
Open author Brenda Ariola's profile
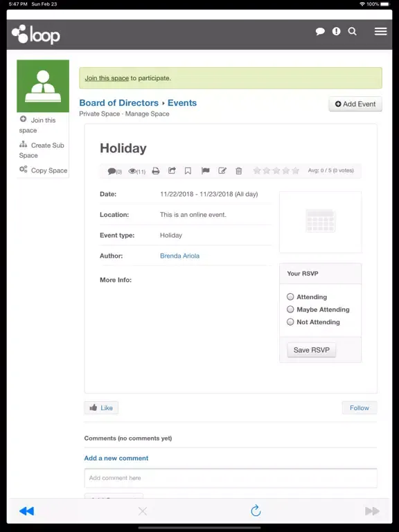coord(179,256)
